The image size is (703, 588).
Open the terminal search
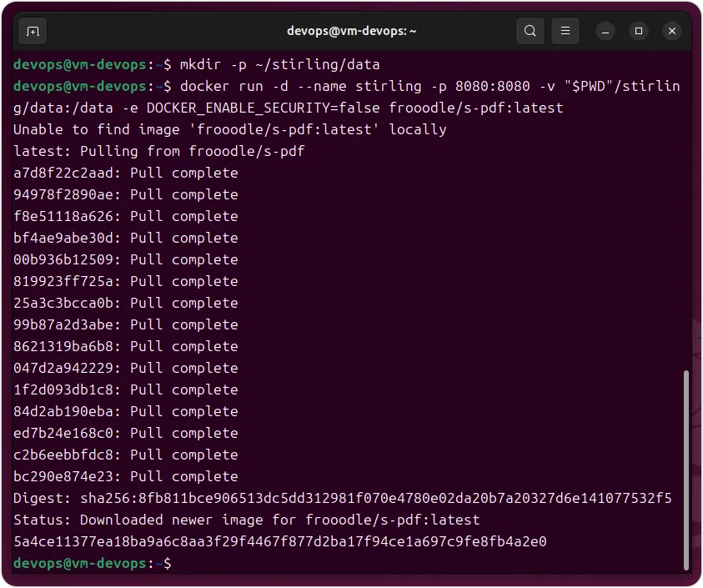530,31
